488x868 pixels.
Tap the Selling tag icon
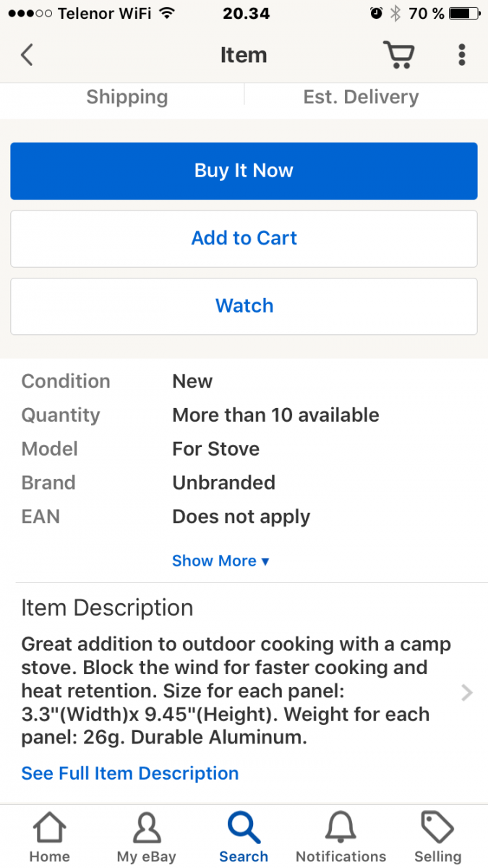click(437, 827)
